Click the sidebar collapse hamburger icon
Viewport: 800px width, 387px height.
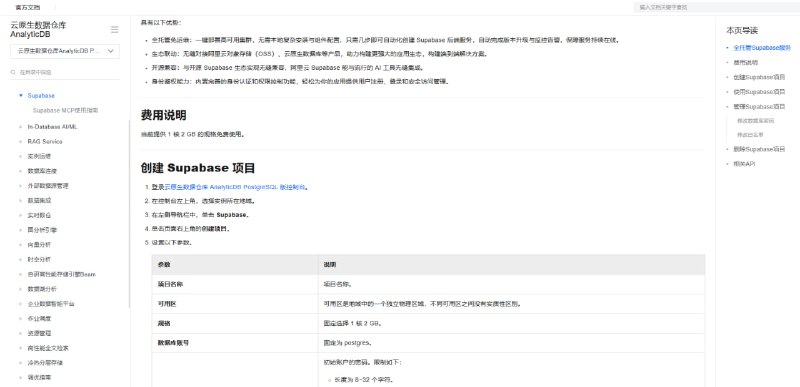click(x=114, y=30)
